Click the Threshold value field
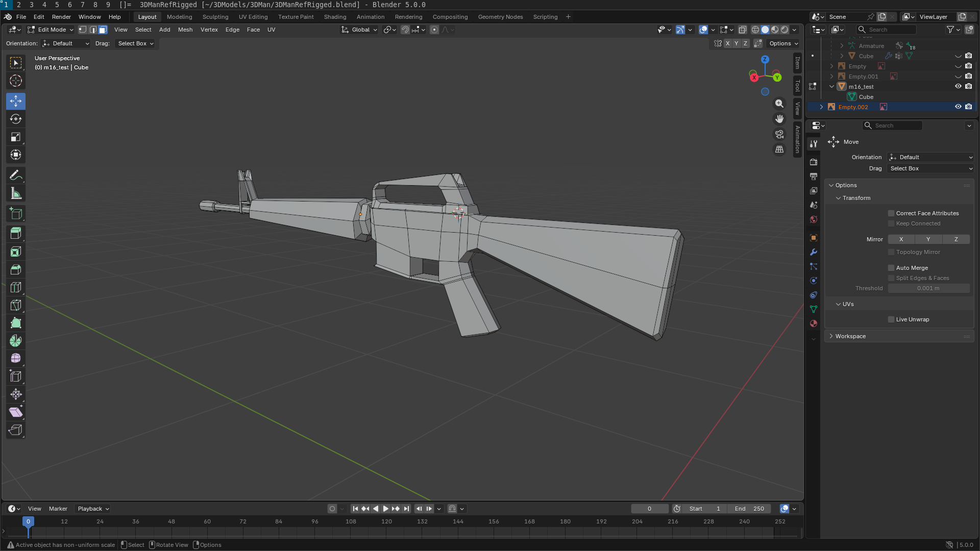Viewport: 980px width, 551px height. point(928,288)
